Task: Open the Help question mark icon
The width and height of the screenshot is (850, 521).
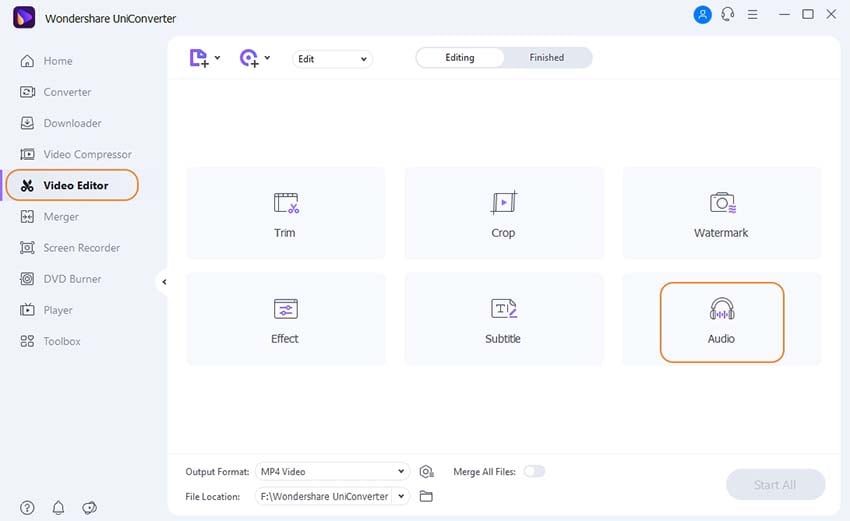Action: (27, 507)
